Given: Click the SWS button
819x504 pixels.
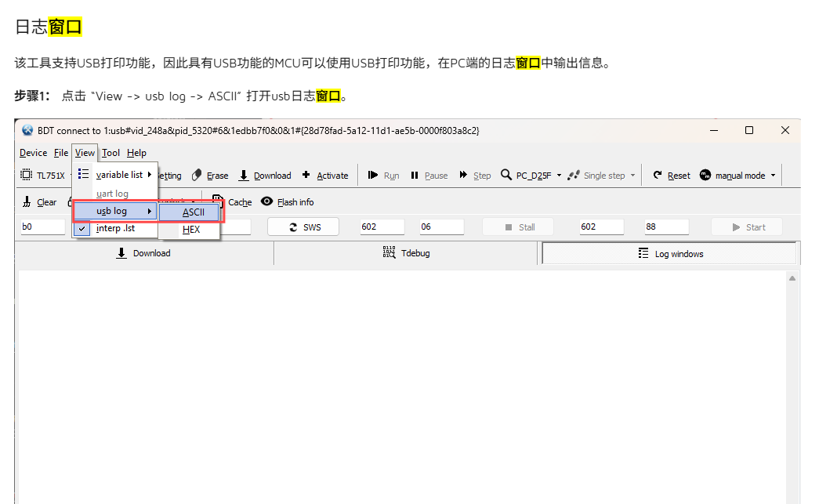Looking at the screenshot, I should (303, 227).
